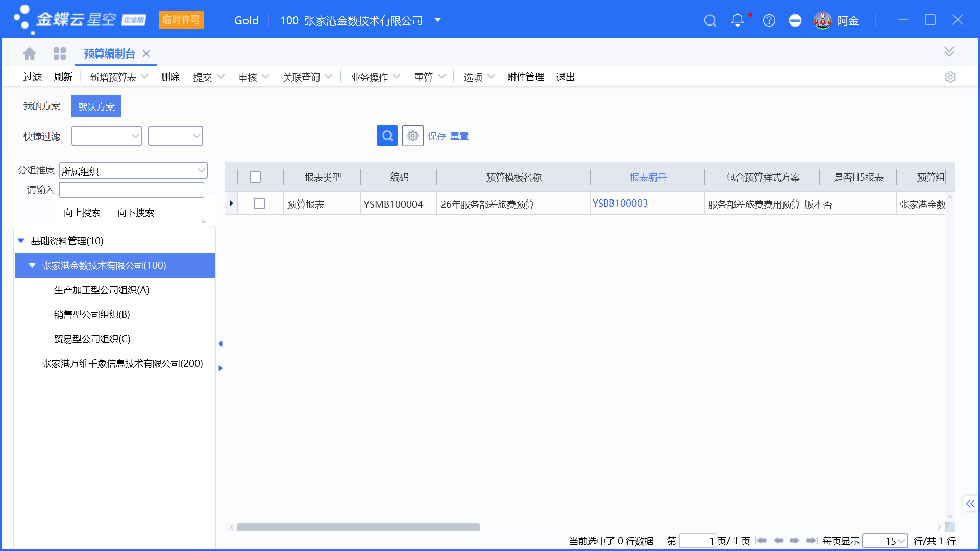Image resolution: width=980 pixels, height=551 pixels.
Task: Sort by the 报表编号 column header
Action: (648, 177)
